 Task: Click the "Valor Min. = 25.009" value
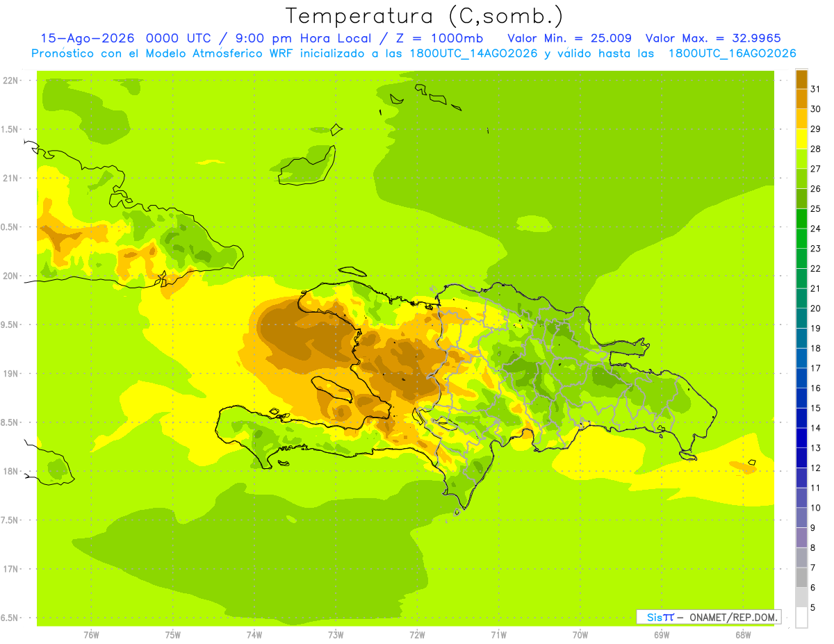[569, 38]
